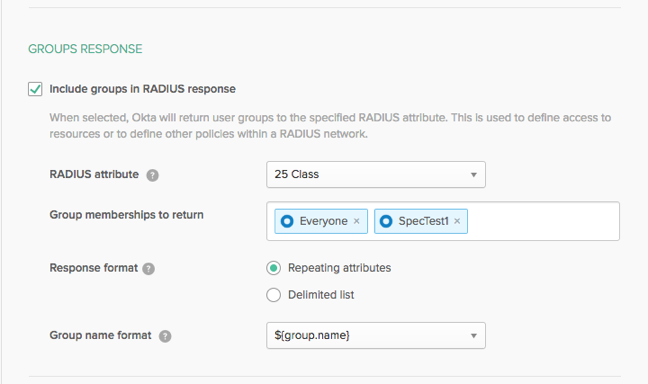The image size is (648, 384).
Task: Click the Group name format help icon
Action: 165,336
